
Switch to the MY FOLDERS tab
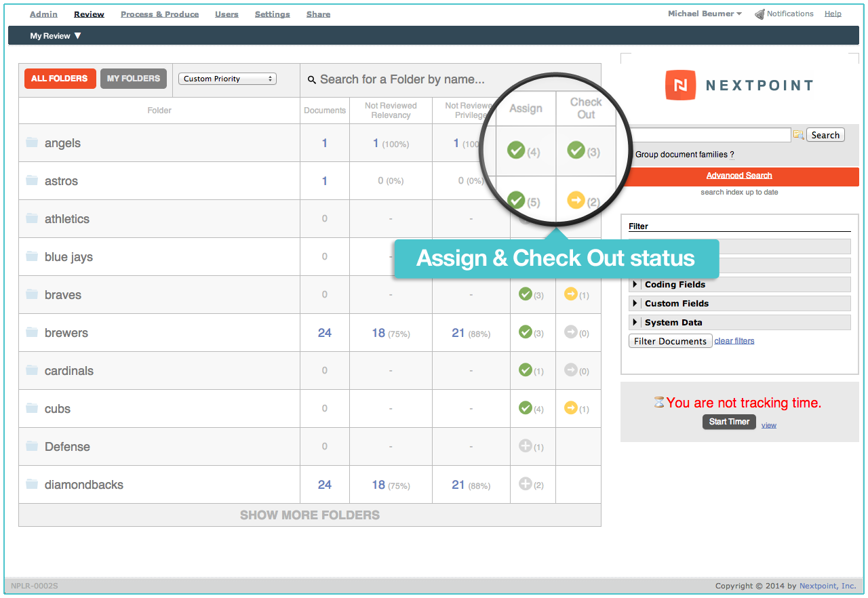pyautogui.click(x=133, y=78)
